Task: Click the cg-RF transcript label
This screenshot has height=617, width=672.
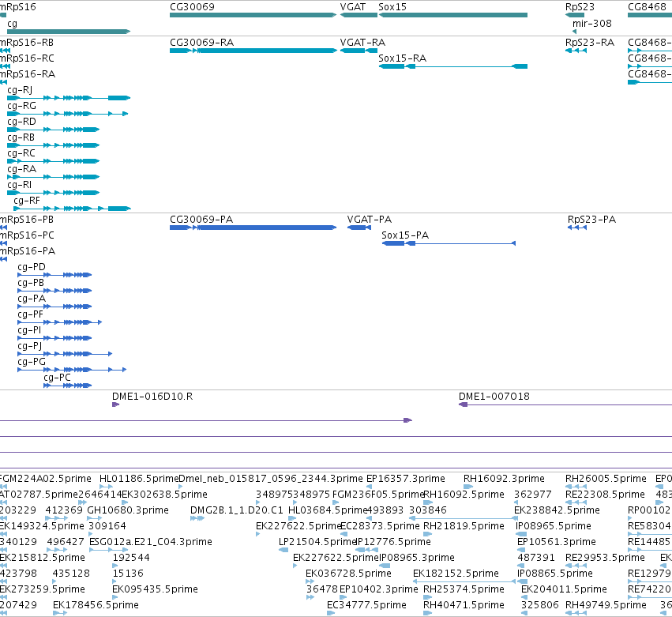Action: coord(27,201)
